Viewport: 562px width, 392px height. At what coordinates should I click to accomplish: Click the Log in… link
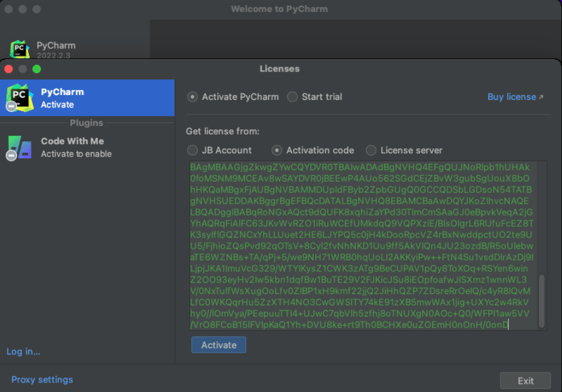(x=23, y=351)
